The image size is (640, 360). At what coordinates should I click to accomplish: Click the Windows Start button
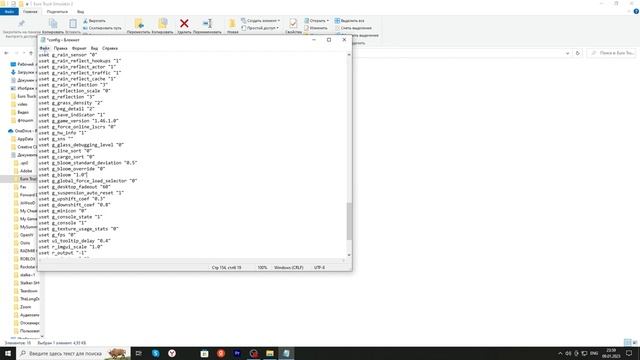(x=8, y=353)
